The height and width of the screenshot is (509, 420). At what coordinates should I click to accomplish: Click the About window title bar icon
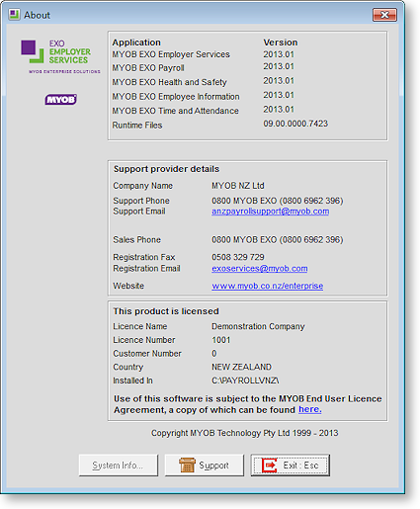point(14,15)
